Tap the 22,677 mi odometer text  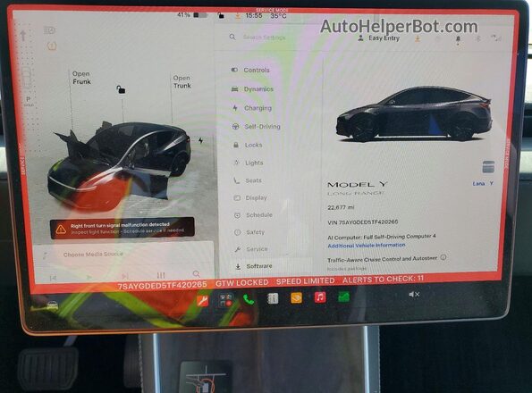[341, 207]
